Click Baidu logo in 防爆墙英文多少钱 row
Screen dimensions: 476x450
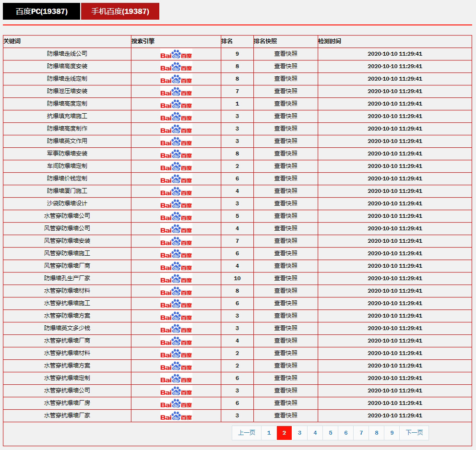pyautogui.click(x=176, y=329)
